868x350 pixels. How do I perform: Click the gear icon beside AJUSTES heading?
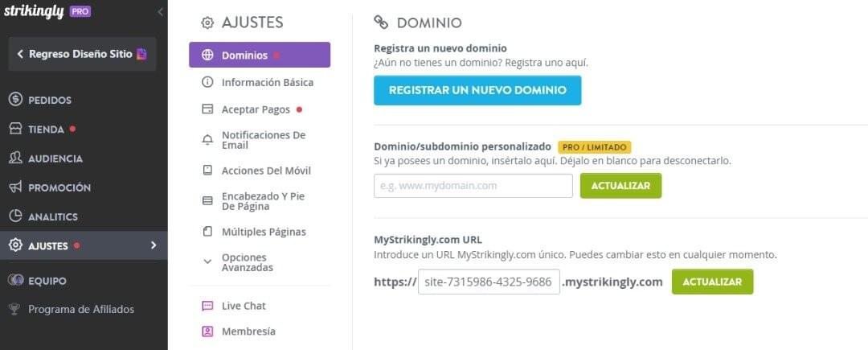click(x=207, y=23)
